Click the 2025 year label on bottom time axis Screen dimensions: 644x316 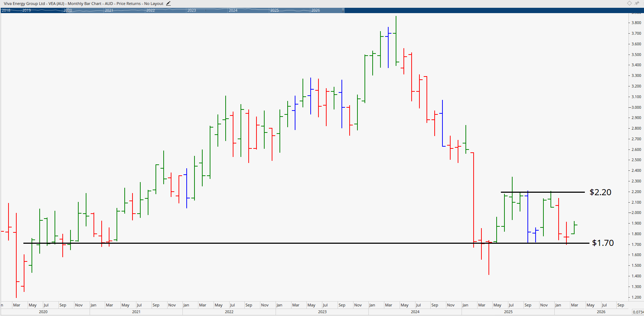(x=508, y=312)
